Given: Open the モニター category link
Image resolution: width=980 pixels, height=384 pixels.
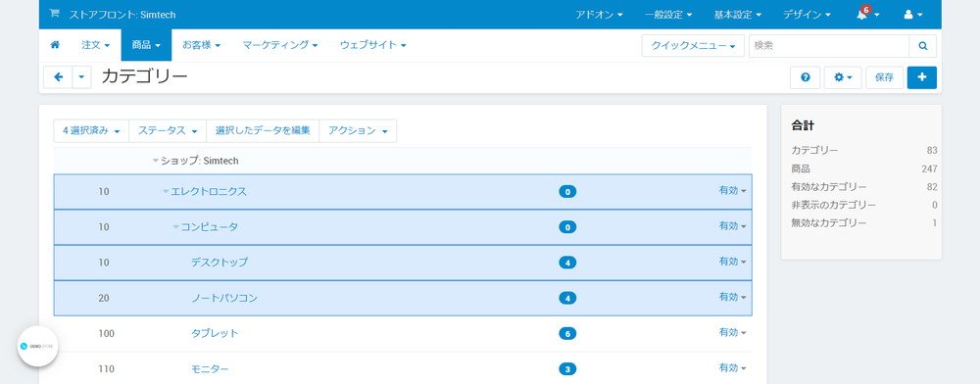Looking at the screenshot, I should point(210,369).
